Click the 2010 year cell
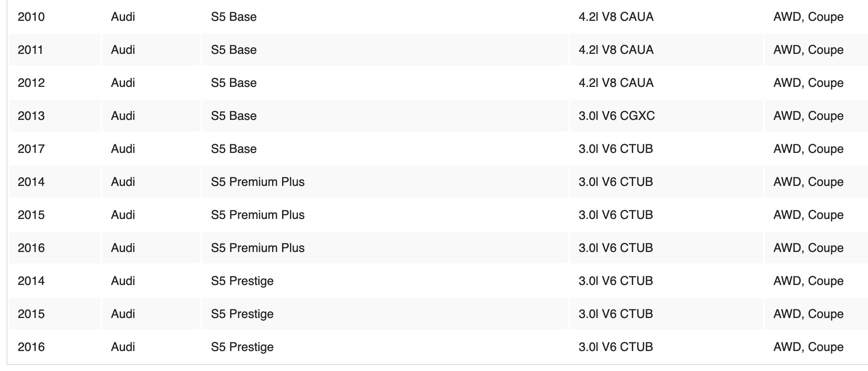 click(31, 17)
